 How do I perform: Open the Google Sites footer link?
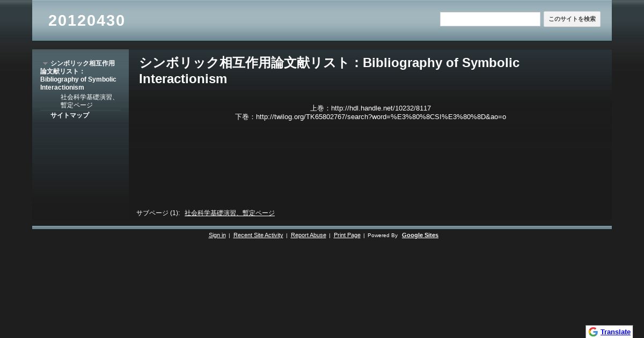tap(420, 235)
